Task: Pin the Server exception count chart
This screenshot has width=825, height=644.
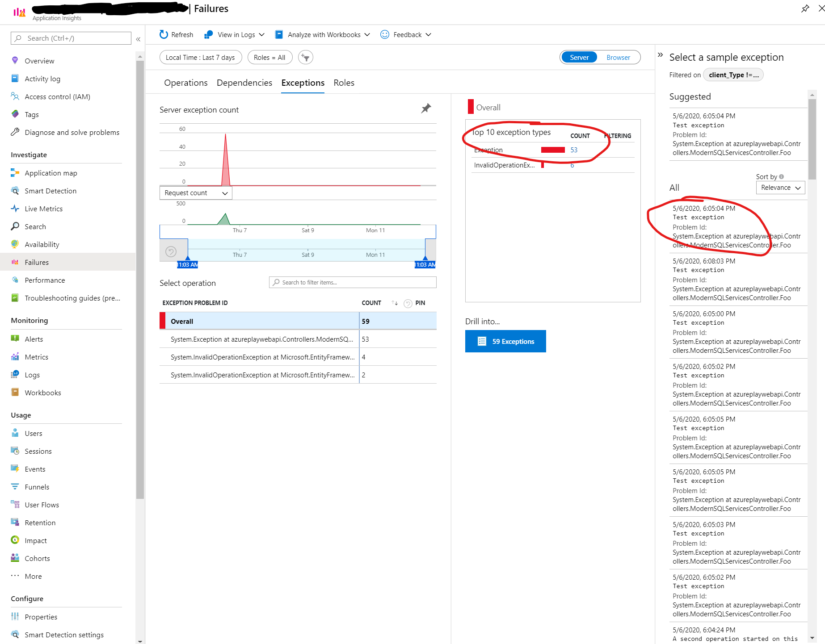Action: 426,109
